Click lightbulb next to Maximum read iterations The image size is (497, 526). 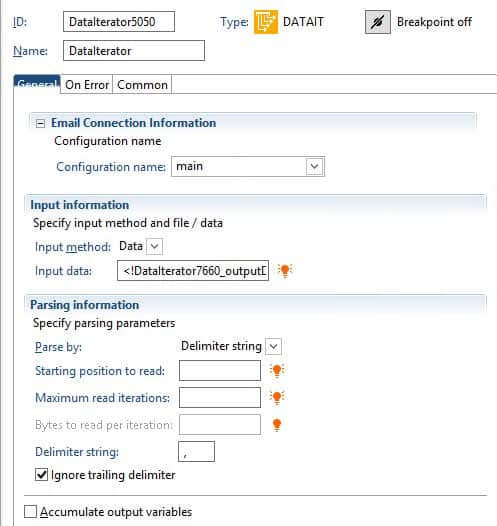(277, 398)
